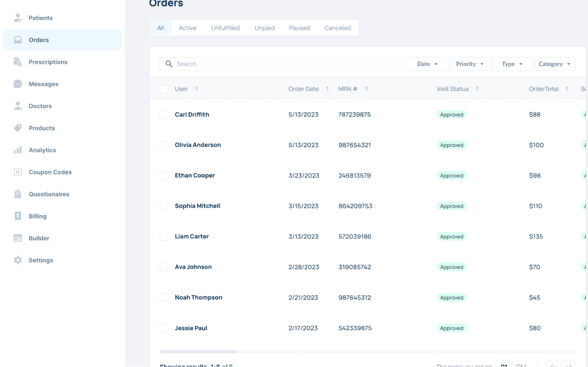The width and height of the screenshot is (588, 367).
Task: Open Olivia Anderson's order record
Action: click(x=198, y=145)
